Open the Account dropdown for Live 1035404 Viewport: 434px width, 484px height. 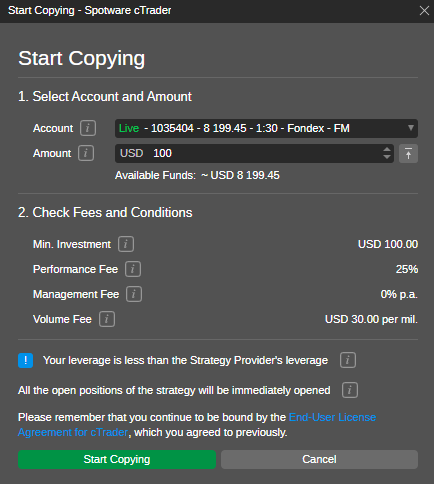point(266,128)
